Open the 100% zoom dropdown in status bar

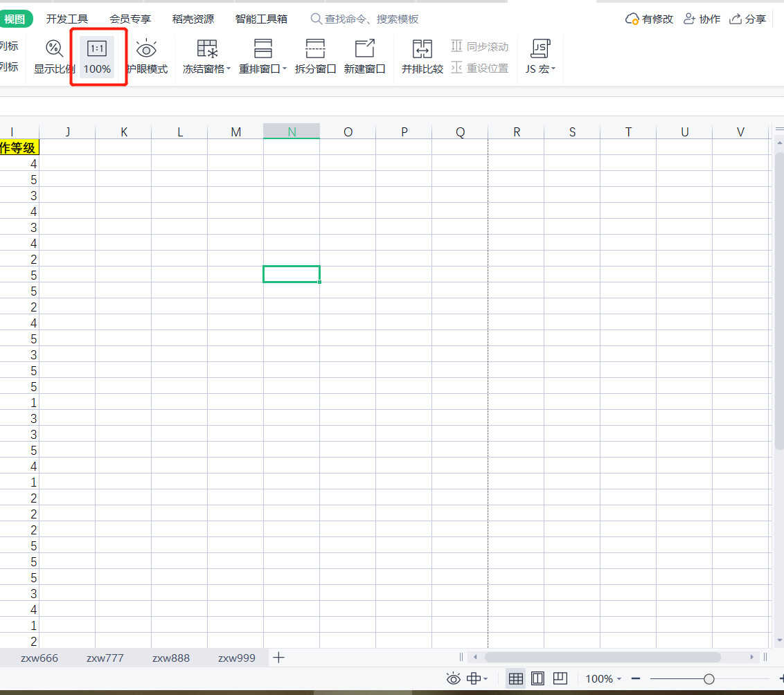[603, 679]
